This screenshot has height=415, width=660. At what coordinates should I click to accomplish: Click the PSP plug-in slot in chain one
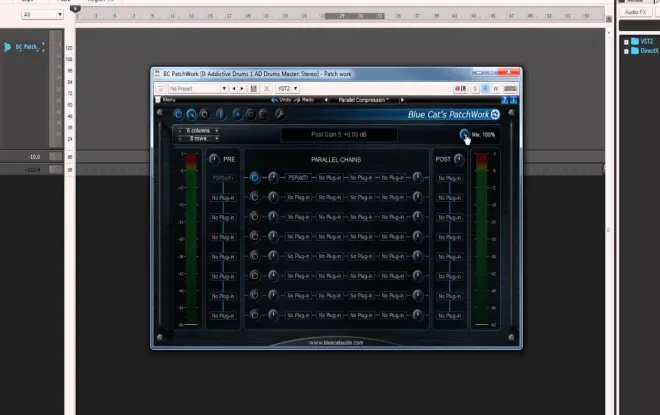click(x=298, y=178)
